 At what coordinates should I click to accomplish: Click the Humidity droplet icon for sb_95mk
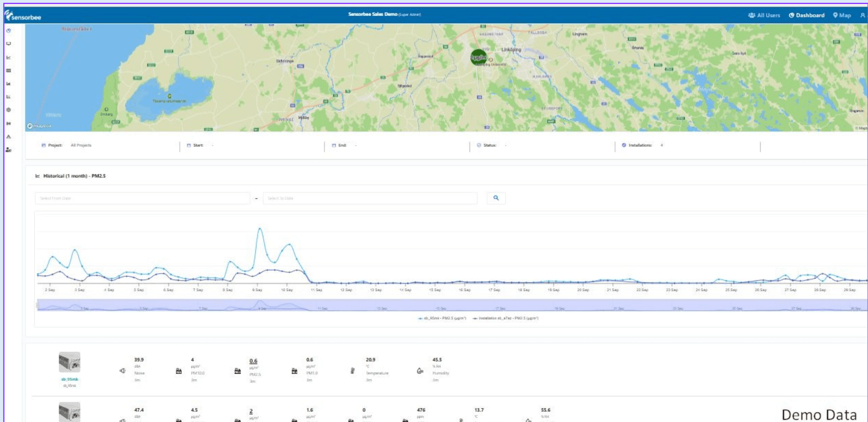[420, 371]
